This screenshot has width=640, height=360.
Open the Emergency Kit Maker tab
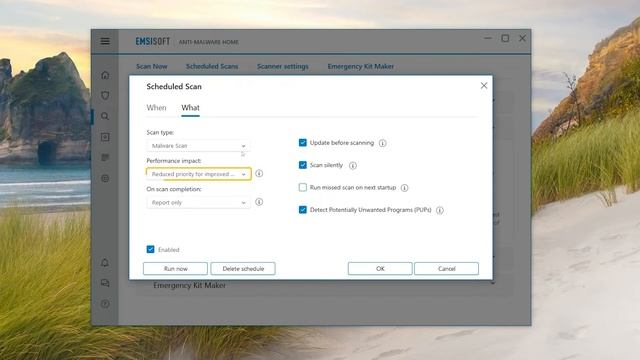(x=361, y=66)
